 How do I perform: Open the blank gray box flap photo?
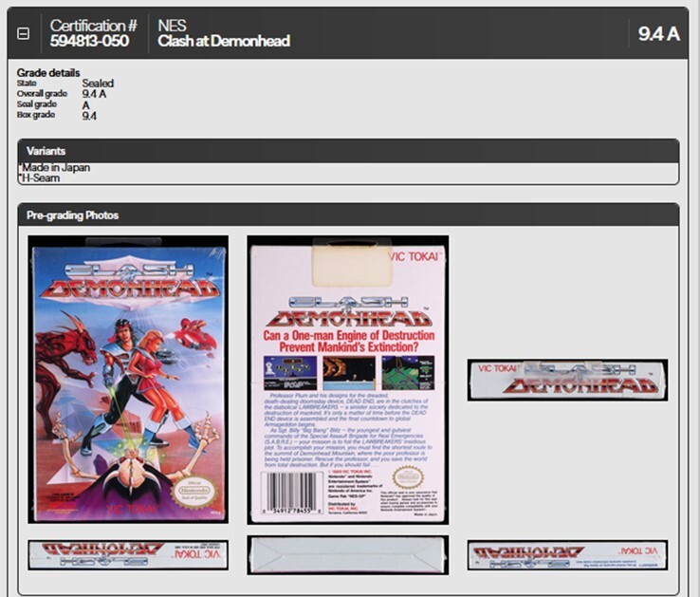[x=348, y=555]
